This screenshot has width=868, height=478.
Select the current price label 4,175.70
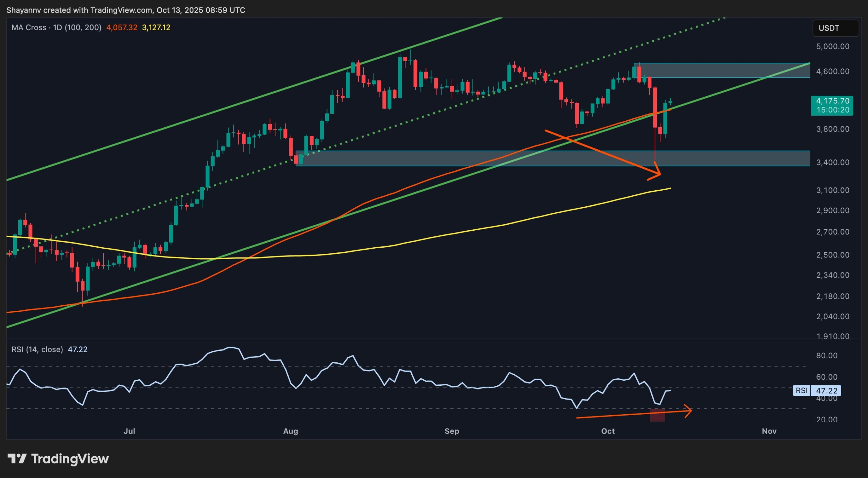[832, 101]
